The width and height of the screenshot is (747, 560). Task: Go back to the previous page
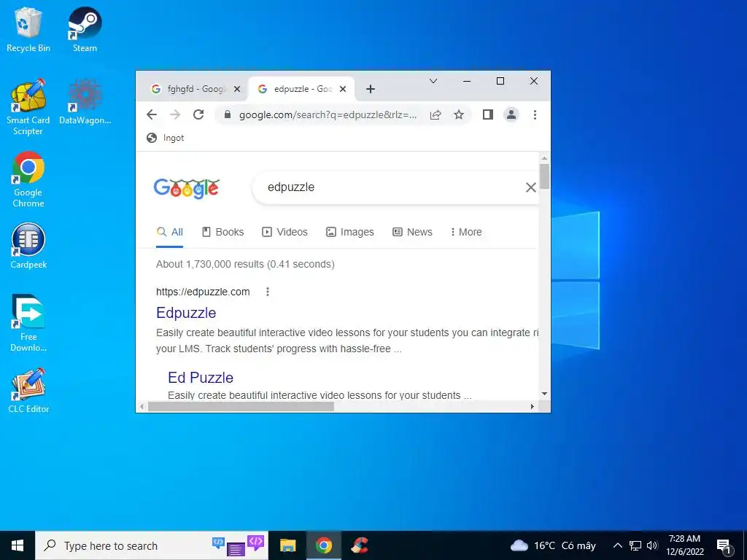pos(152,114)
